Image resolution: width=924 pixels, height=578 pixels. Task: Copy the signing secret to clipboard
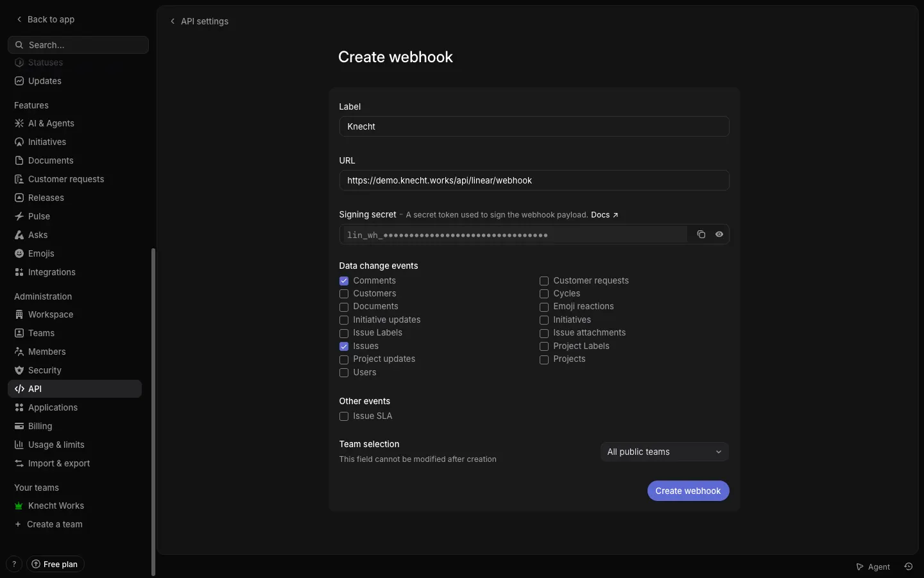(x=701, y=235)
